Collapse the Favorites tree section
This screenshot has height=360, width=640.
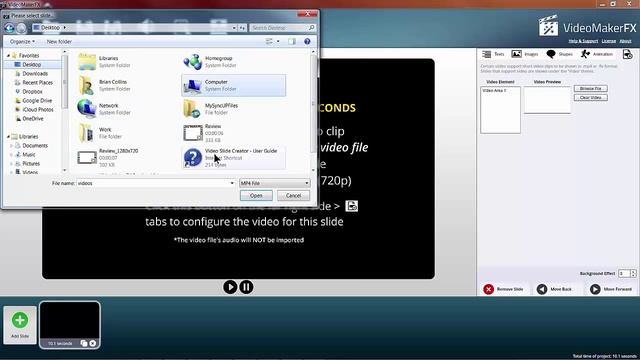click(x=8, y=55)
